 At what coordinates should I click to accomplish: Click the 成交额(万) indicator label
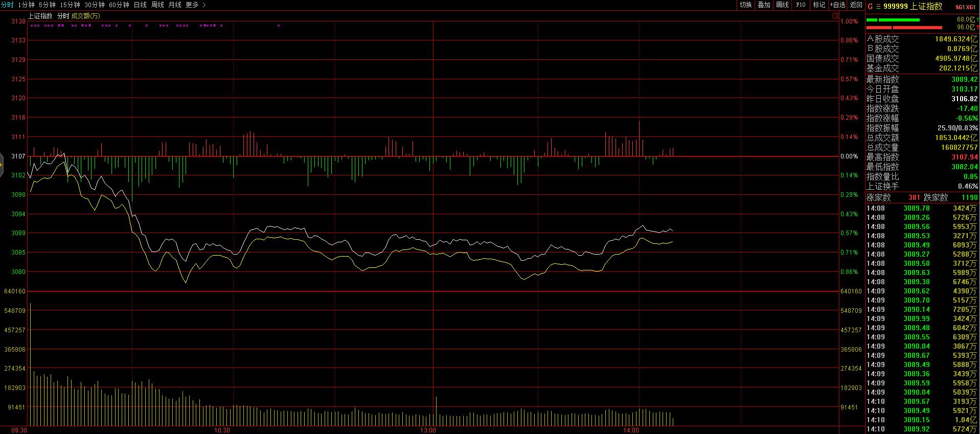(x=86, y=16)
